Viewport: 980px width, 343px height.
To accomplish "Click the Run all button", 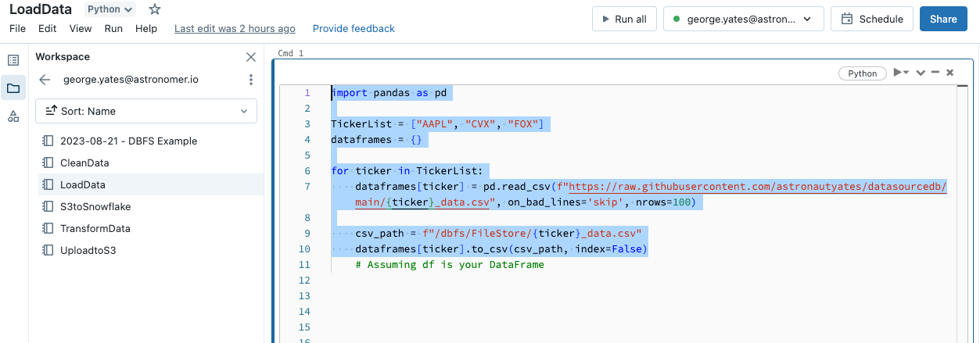I will click(x=624, y=20).
